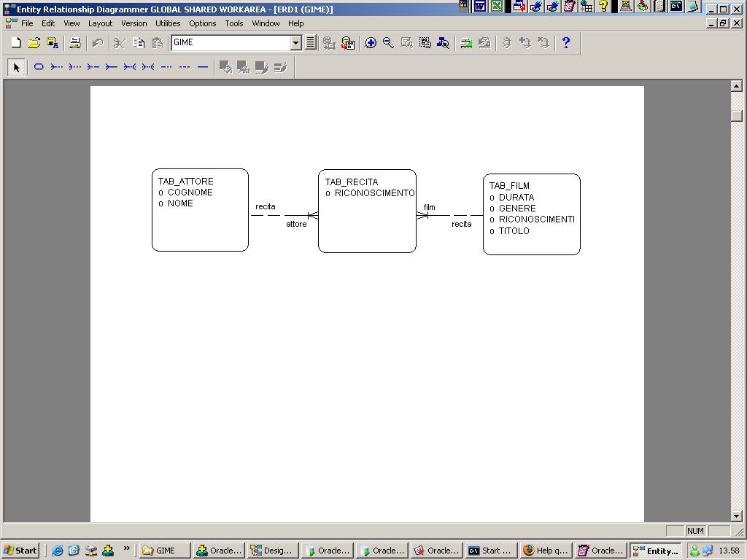Launch Word from the top shortcut bar
Image resolution: width=747 pixels, height=560 pixels.
pyautogui.click(x=480, y=6)
